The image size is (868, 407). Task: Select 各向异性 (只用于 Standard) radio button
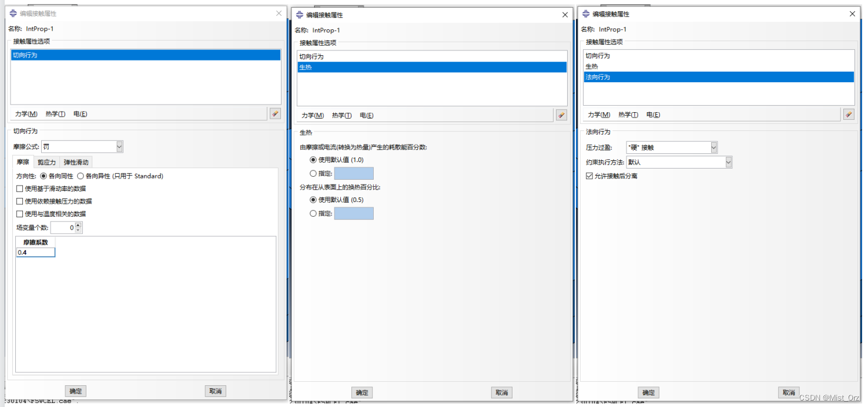click(81, 176)
